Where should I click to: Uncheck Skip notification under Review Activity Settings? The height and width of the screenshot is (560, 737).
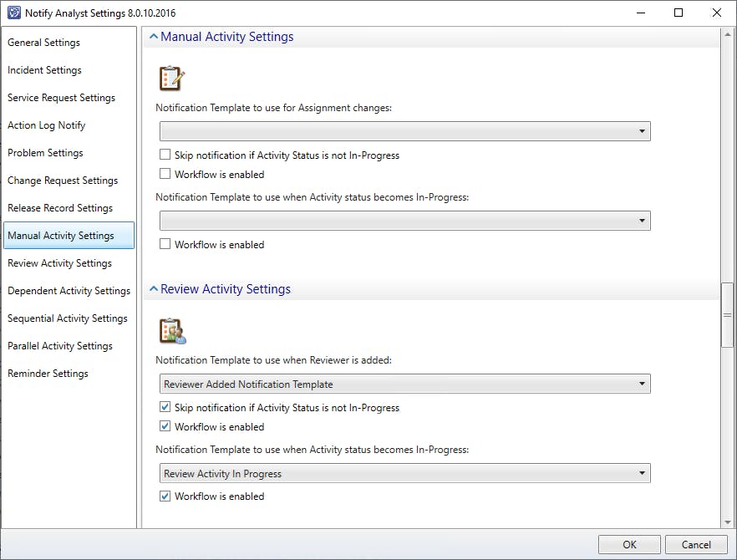coord(165,408)
